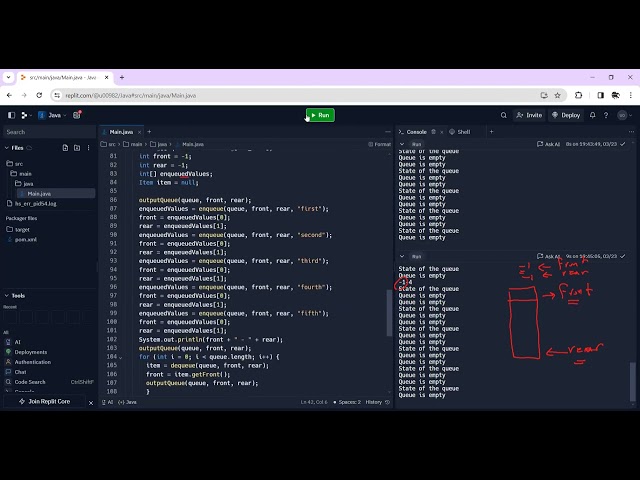The width and height of the screenshot is (640, 480).
Task: Fold the for loop at line 104
Action: pos(120,357)
